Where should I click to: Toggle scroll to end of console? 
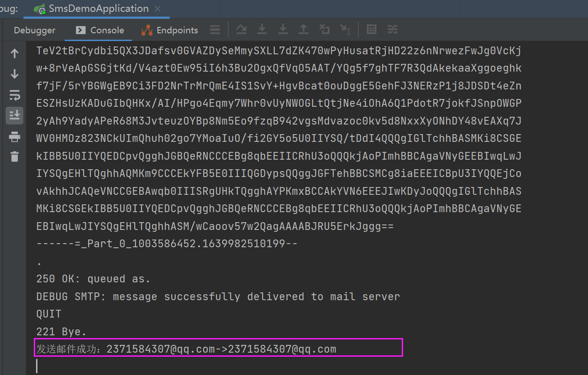pos(15,115)
